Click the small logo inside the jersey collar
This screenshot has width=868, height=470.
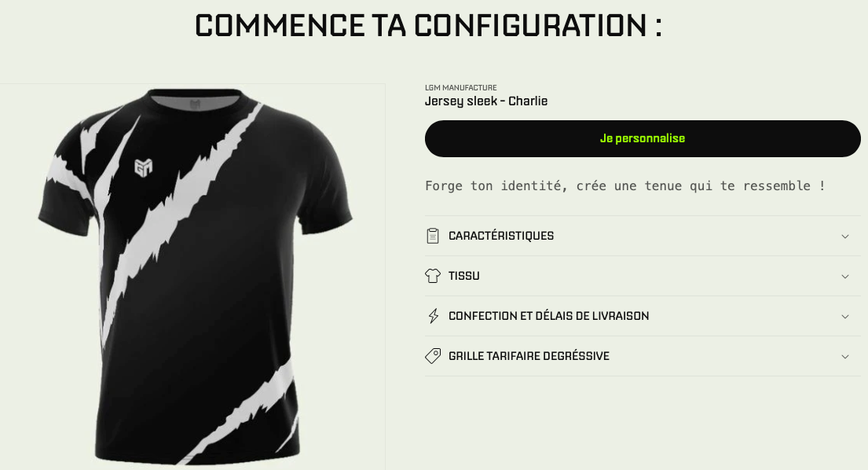pyautogui.click(x=195, y=104)
